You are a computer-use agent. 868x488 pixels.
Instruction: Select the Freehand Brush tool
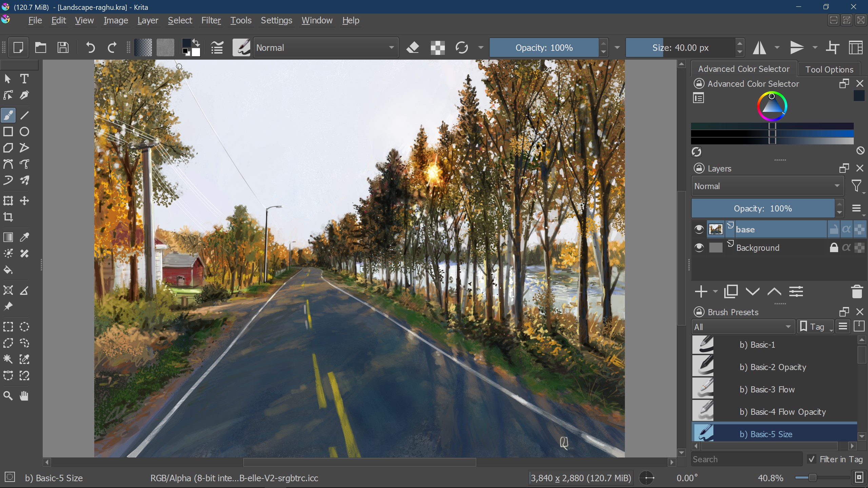point(8,115)
